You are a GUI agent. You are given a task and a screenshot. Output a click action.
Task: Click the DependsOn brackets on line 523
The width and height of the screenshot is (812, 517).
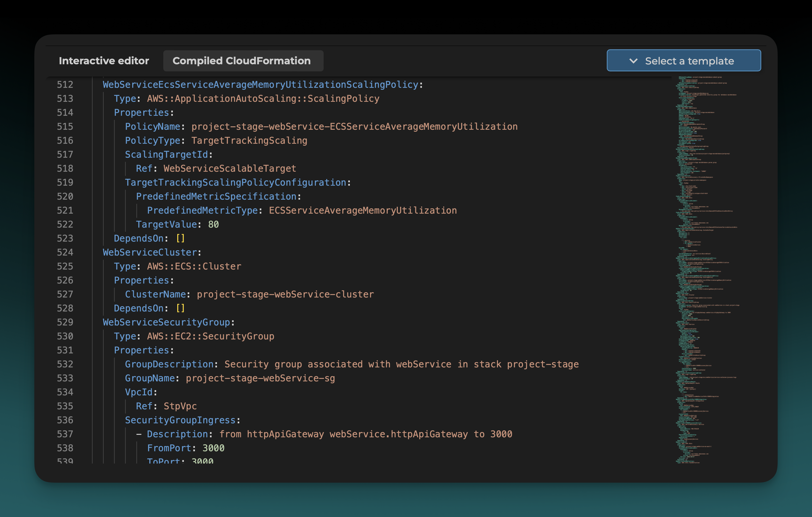180,239
